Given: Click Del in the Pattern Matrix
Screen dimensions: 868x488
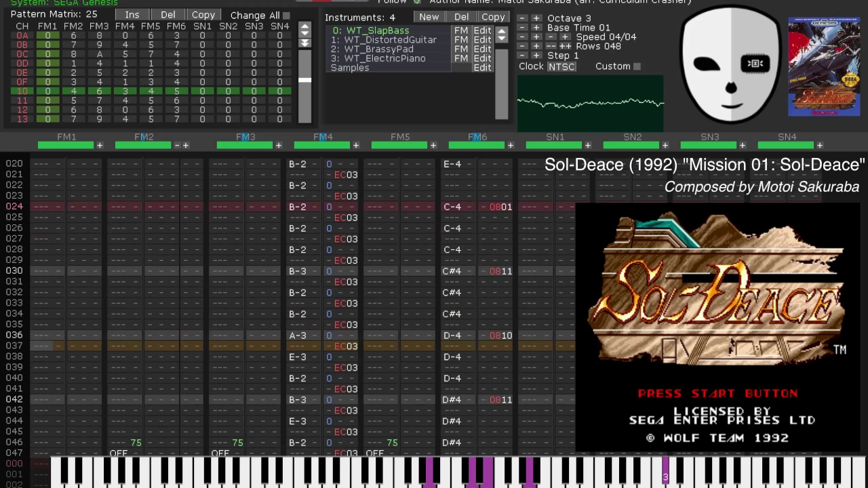Looking at the screenshot, I should click(x=167, y=15).
